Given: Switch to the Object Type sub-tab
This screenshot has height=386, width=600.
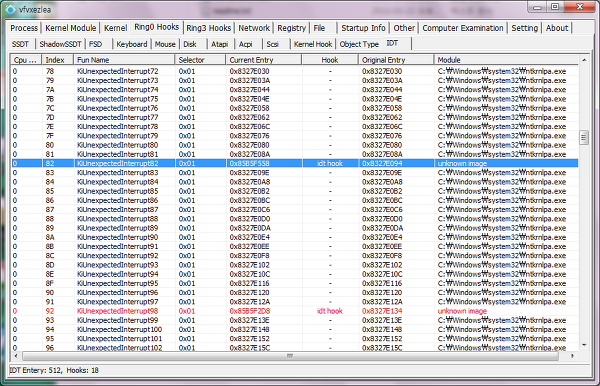Looking at the screenshot, I should click(359, 44).
